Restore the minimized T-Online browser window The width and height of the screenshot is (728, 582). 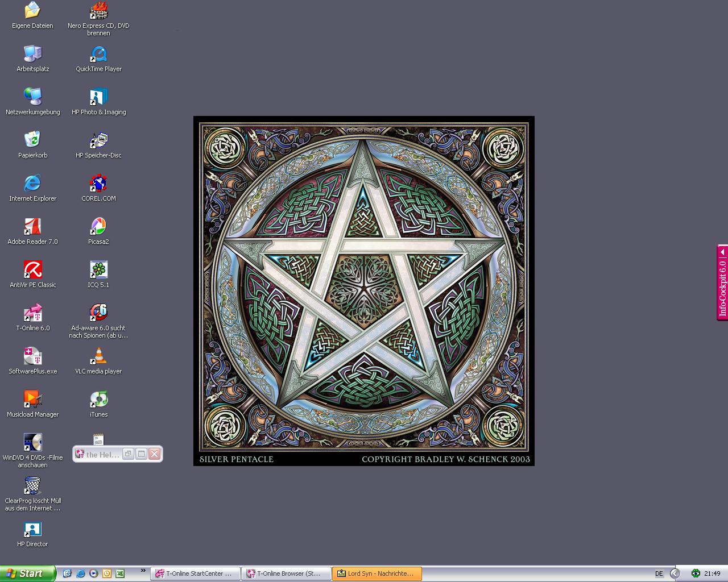128,454
